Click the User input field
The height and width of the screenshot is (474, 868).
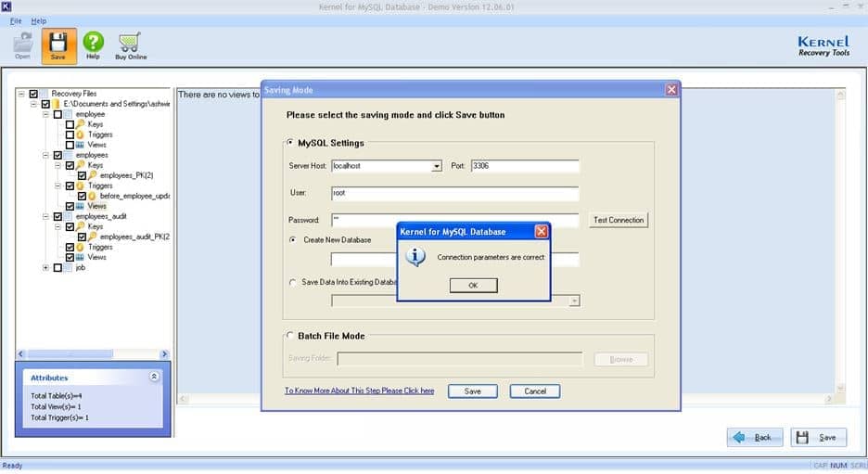tap(455, 193)
